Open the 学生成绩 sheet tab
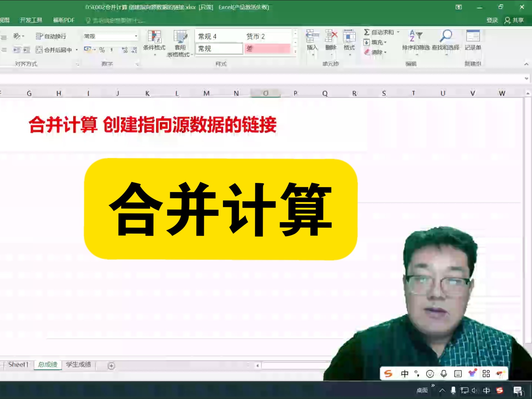The image size is (532, 399). click(x=78, y=365)
